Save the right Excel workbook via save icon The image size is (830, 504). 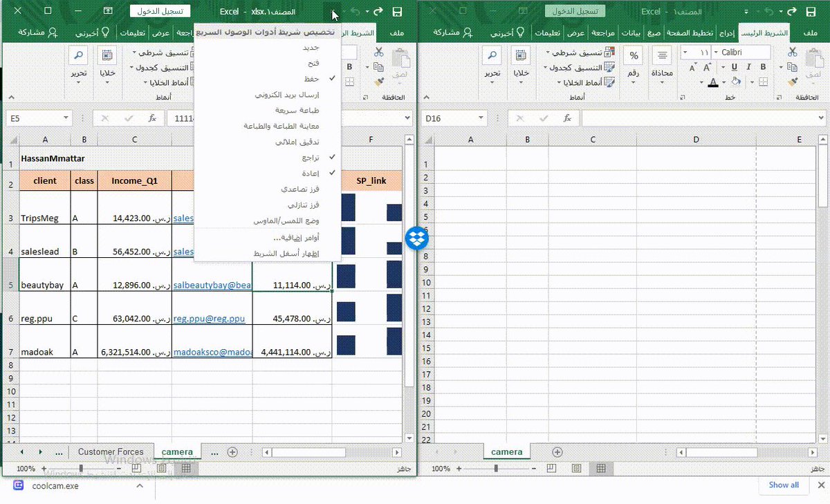click(811, 12)
